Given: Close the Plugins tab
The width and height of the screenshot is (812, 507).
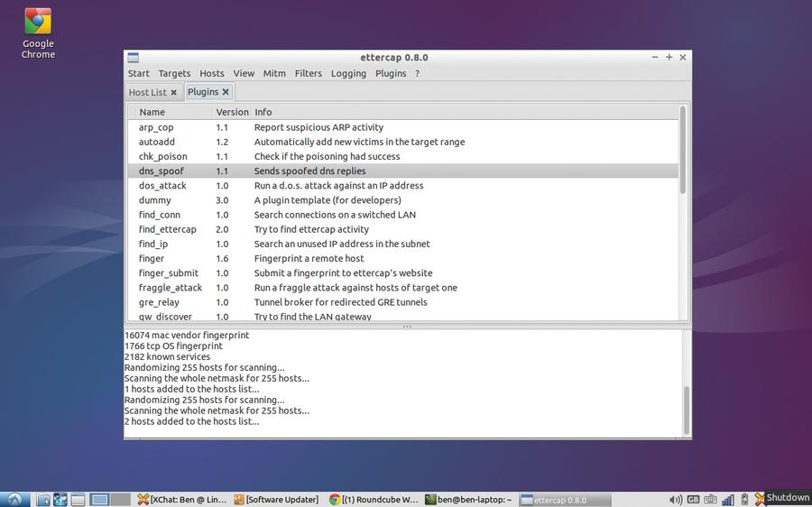Looking at the screenshot, I should click(226, 92).
